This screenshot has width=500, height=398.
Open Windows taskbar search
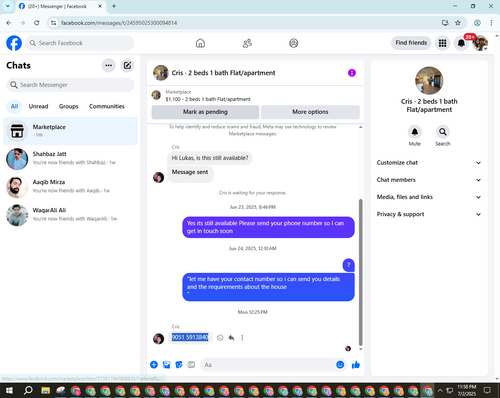tap(28, 390)
